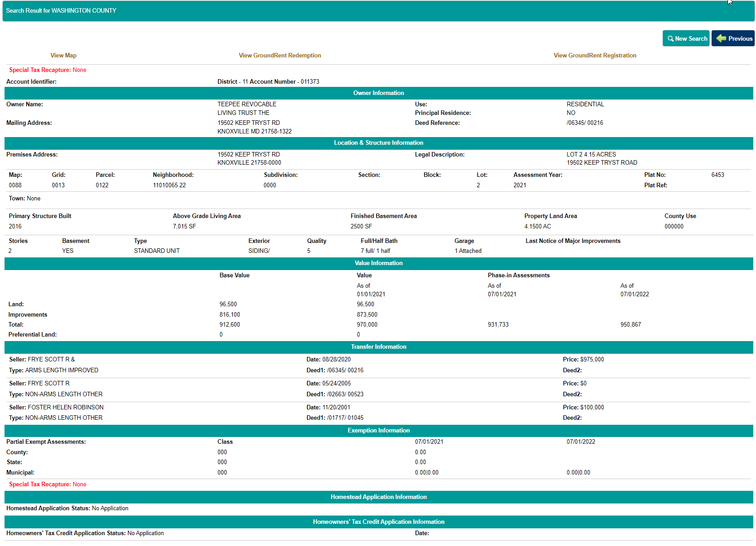Click the Location & Structure Information header
The width and height of the screenshot is (756, 546).
[379, 143]
